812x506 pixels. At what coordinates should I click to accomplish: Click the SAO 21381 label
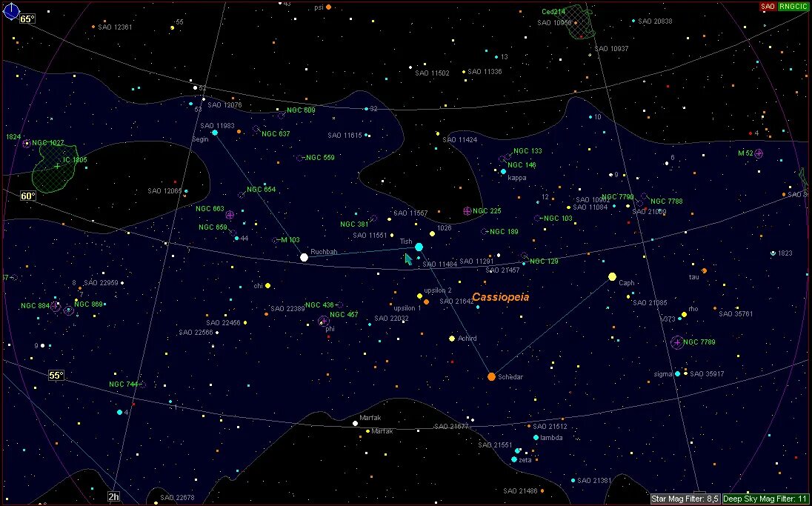594,480
